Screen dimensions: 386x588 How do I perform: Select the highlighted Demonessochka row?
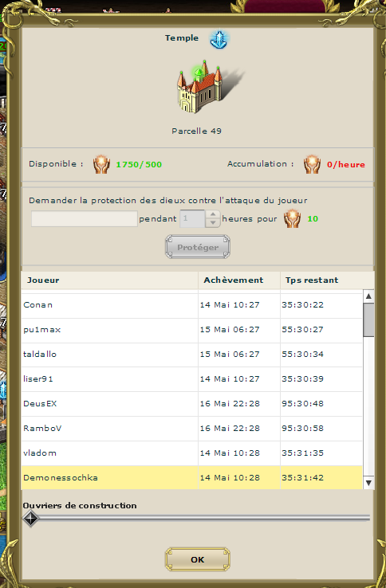click(192, 478)
